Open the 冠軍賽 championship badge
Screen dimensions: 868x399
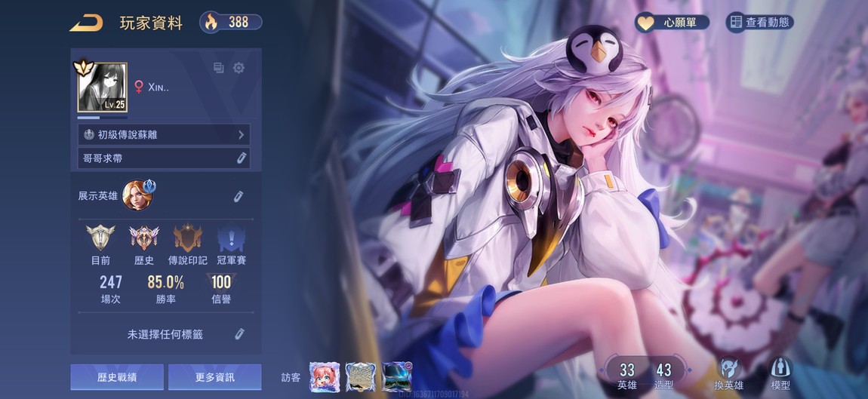point(231,240)
